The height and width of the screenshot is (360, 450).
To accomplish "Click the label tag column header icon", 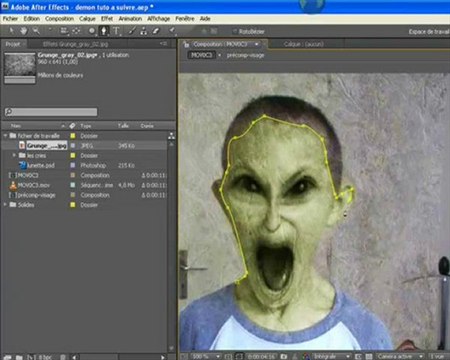I will click(72, 126).
